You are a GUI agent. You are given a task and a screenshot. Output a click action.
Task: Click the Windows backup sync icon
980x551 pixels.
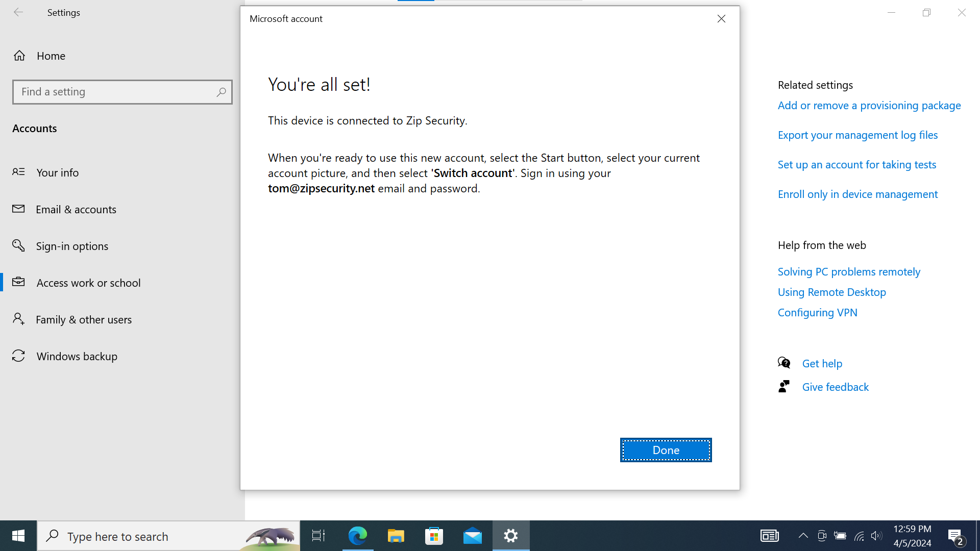[18, 356]
